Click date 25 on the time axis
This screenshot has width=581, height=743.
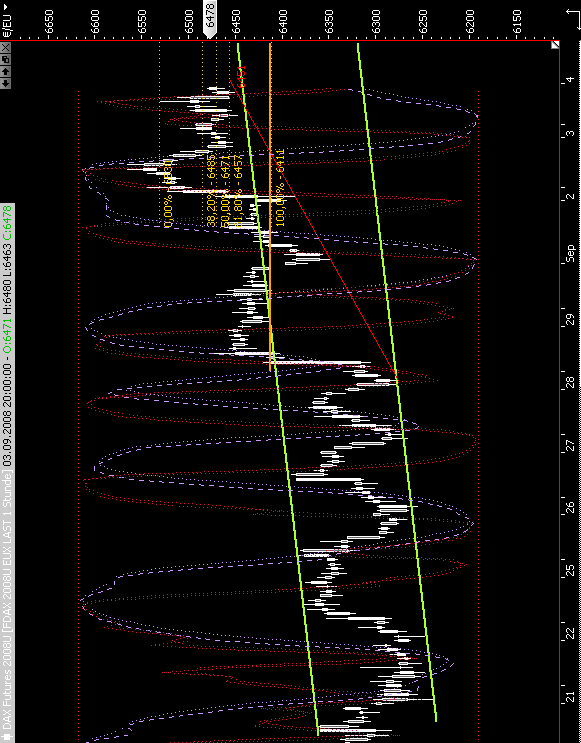coord(570,570)
